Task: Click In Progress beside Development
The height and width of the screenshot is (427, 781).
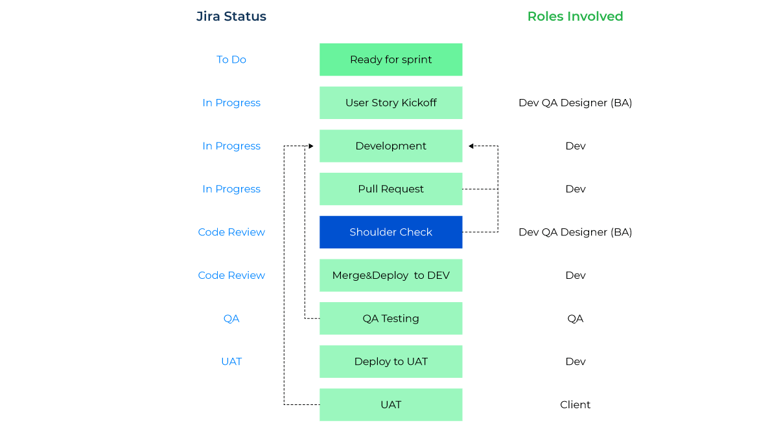Action: (231, 146)
